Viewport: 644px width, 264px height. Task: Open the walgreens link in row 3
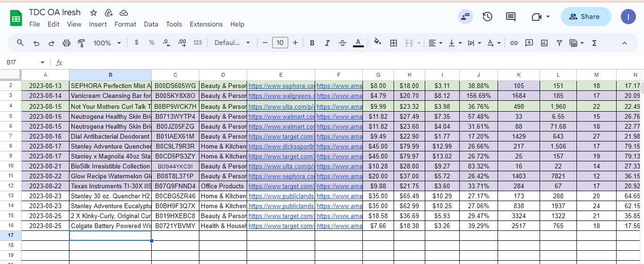[x=281, y=96]
